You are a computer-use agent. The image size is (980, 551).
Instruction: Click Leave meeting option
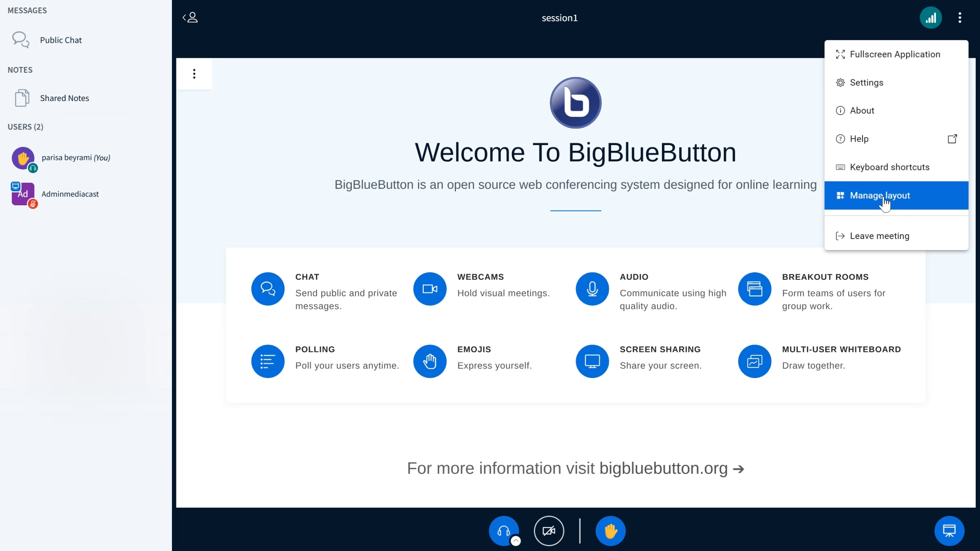coord(879,236)
